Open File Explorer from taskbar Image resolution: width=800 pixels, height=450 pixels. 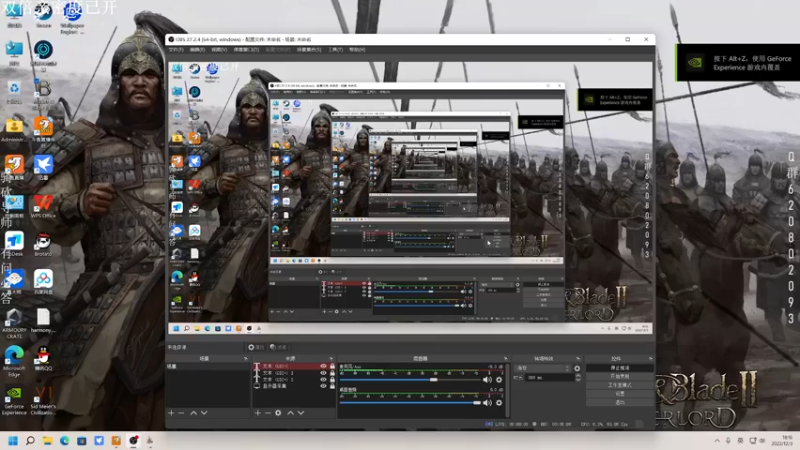click(x=47, y=440)
